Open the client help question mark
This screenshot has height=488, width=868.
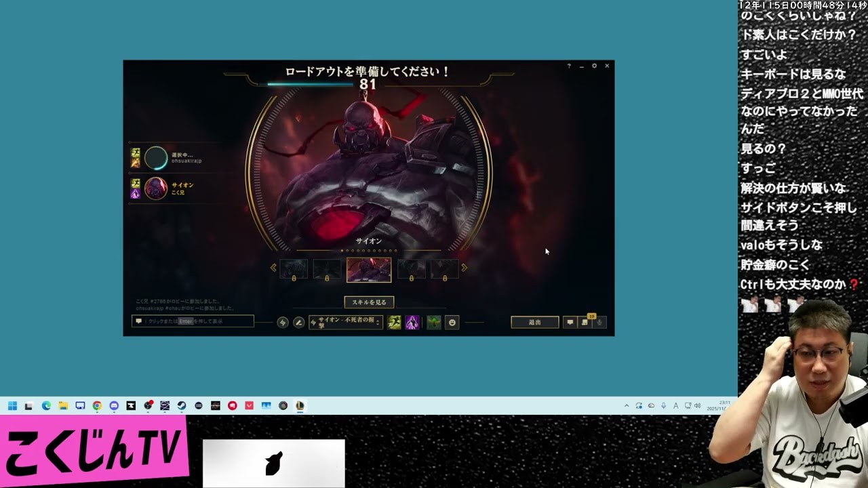(x=569, y=66)
